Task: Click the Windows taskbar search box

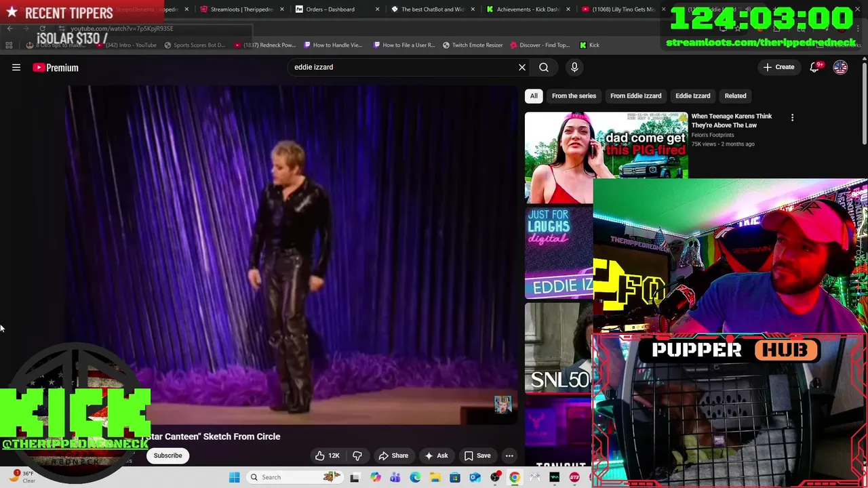Action: click(x=294, y=477)
